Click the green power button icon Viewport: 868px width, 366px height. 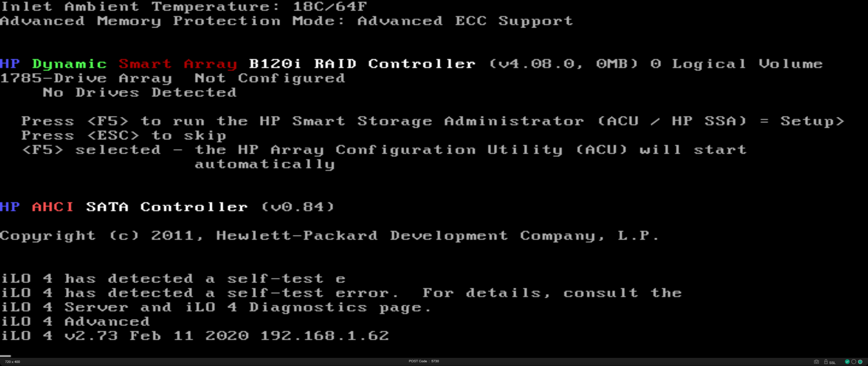click(860, 362)
